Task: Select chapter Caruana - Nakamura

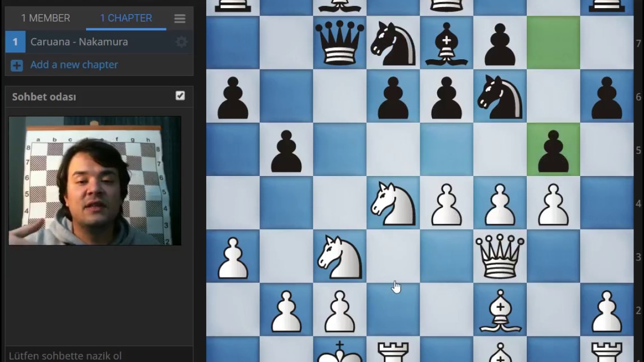Action: (x=99, y=42)
